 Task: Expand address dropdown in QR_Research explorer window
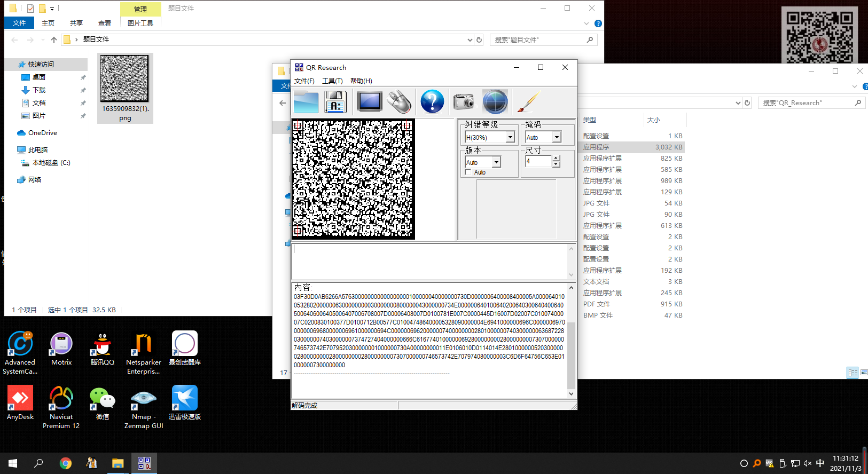[x=738, y=102]
